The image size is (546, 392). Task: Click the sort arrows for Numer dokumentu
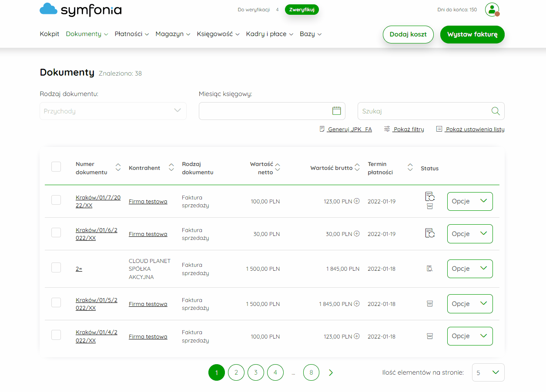coord(118,168)
